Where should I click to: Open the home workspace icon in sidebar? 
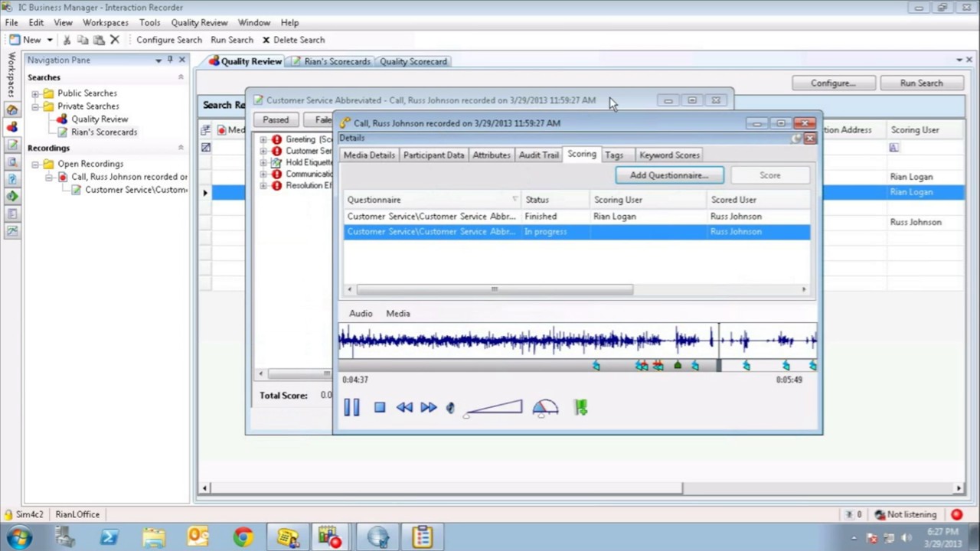pos(12,109)
